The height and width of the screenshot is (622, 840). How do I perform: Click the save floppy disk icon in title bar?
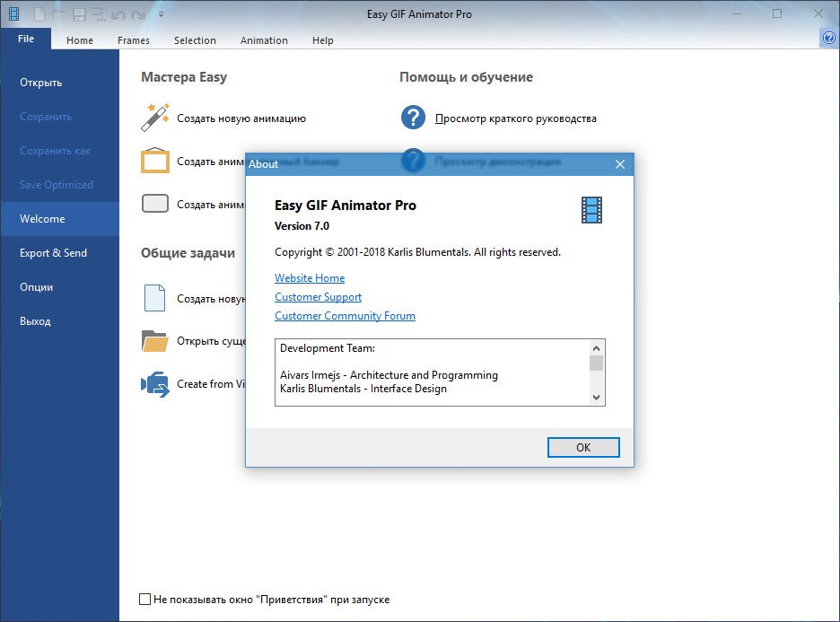79,14
